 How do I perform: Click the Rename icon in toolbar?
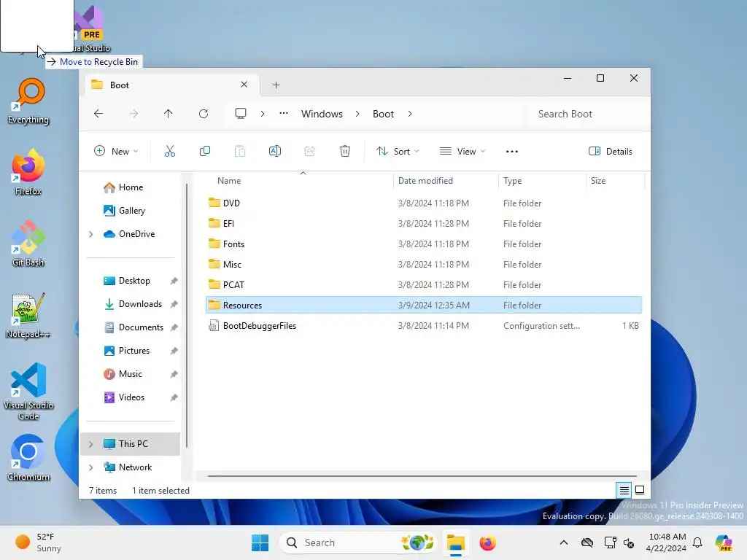(x=275, y=152)
